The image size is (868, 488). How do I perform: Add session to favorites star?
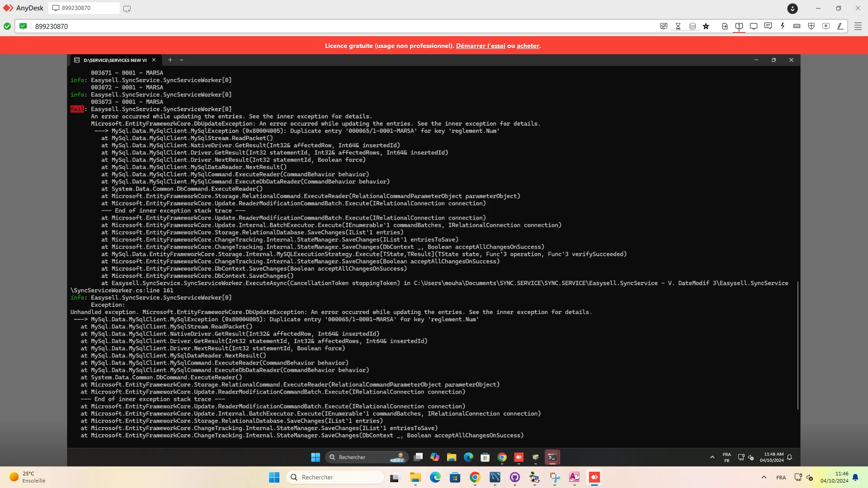[x=706, y=26]
